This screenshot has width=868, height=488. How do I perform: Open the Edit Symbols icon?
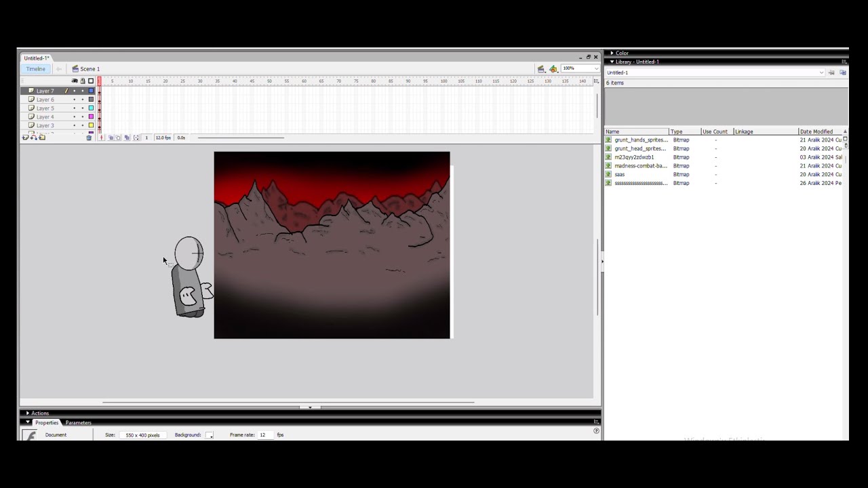tap(553, 68)
